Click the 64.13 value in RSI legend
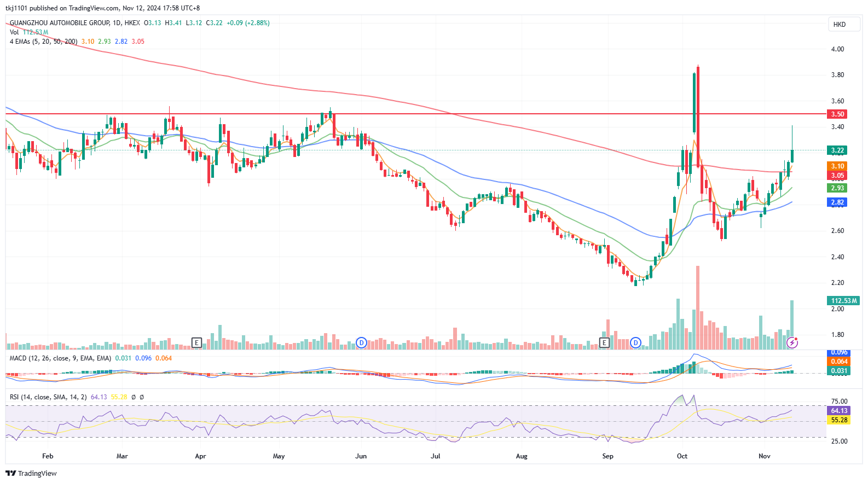Image resolution: width=868 pixels, height=483 pixels. pos(99,397)
